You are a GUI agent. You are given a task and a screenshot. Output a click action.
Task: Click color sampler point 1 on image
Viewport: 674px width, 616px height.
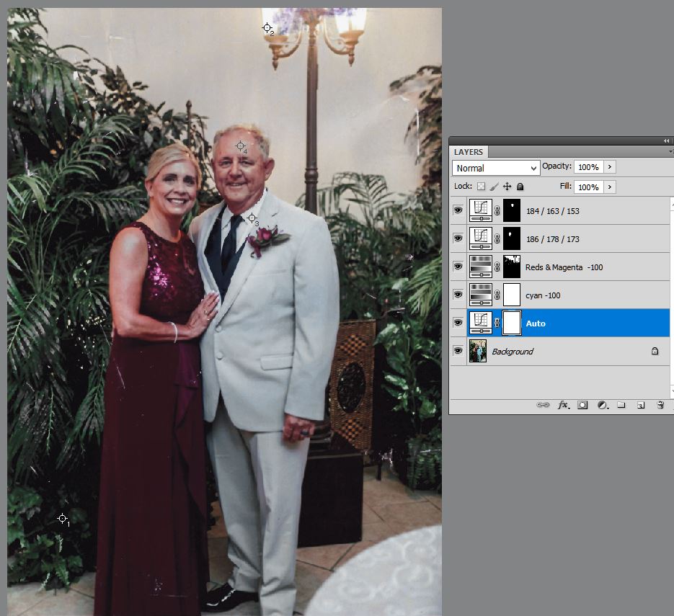pos(62,519)
